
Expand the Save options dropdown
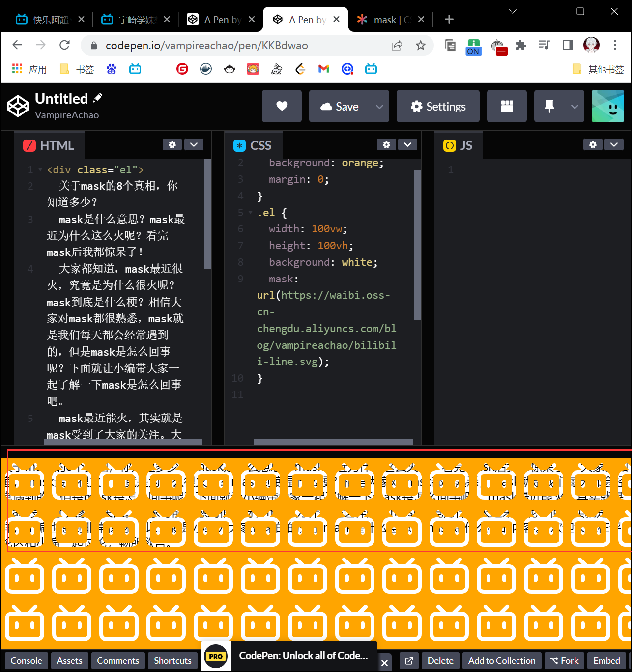pyautogui.click(x=379, y=106)
